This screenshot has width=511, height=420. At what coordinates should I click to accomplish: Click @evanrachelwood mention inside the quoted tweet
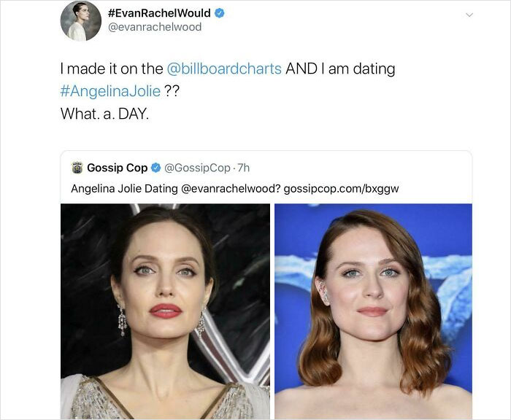(x=228, y=188)
